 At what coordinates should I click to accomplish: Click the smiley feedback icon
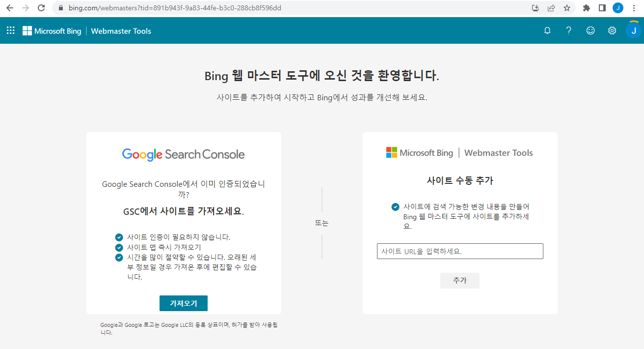click(590, 30)
